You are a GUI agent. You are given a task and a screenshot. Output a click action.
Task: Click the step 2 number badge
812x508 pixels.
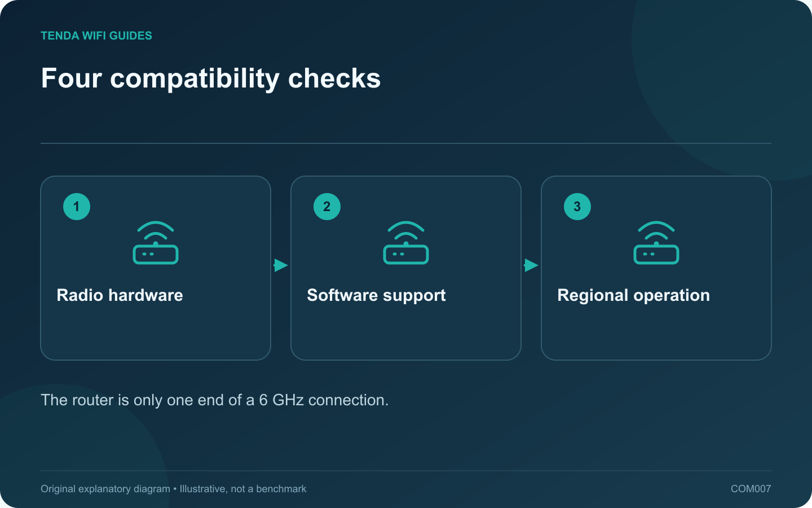327,207
